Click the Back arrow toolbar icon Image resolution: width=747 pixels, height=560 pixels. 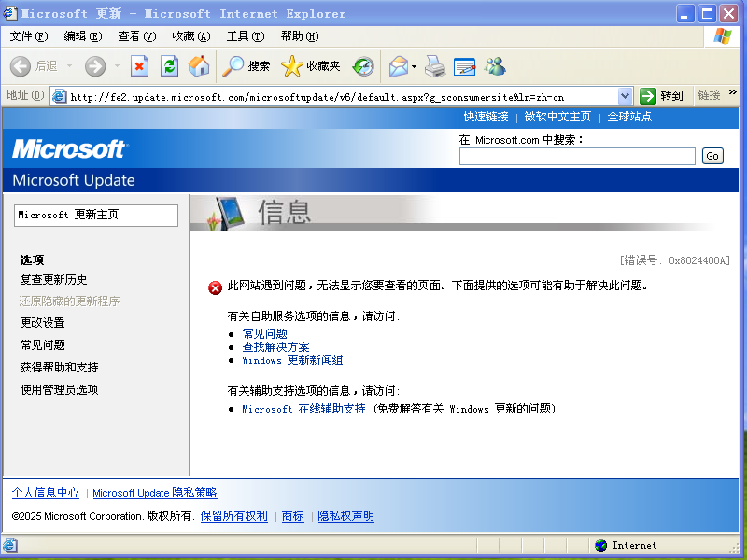[x=21, y=66]
